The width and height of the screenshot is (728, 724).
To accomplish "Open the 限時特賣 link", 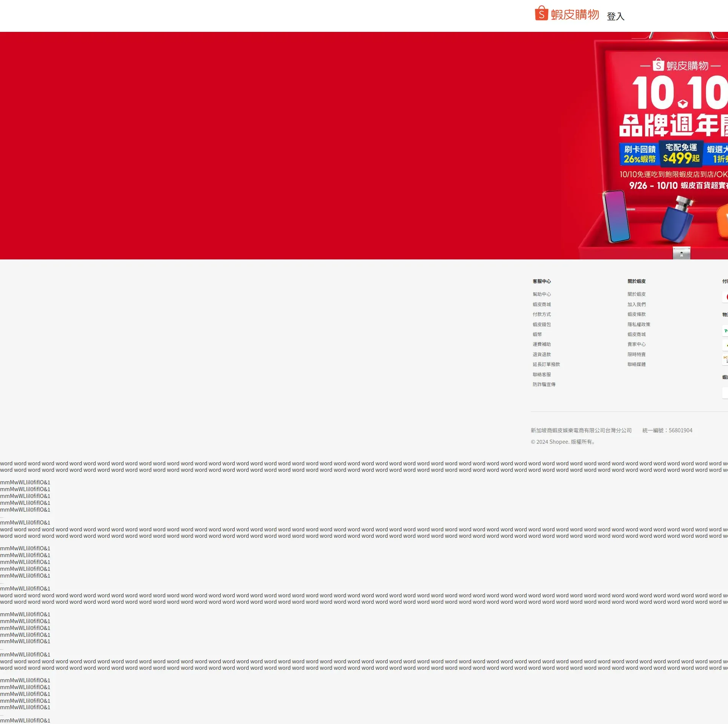I will tap(636, 355).
